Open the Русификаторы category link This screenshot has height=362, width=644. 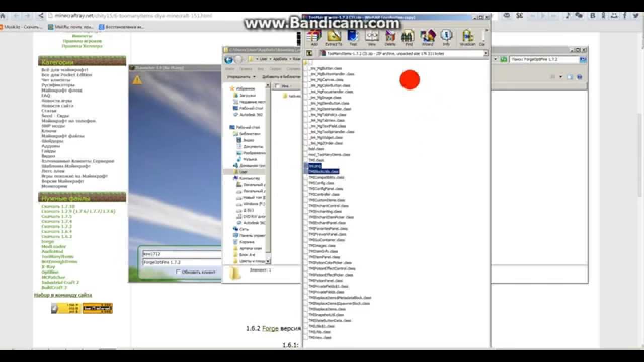tap(58, 85)
